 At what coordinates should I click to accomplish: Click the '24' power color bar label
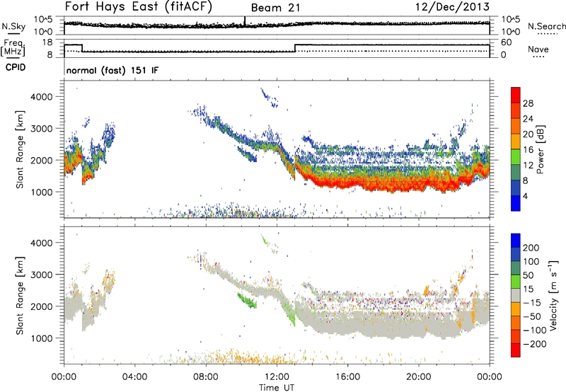click(x=528, y=119)
